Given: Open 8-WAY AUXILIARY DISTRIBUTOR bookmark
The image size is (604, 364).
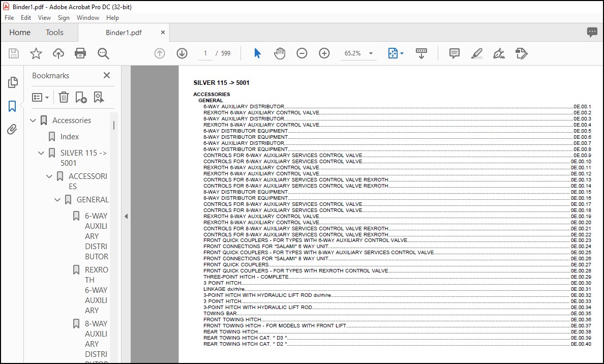Looking at the screenshot, I should click(x=96, y=341).
